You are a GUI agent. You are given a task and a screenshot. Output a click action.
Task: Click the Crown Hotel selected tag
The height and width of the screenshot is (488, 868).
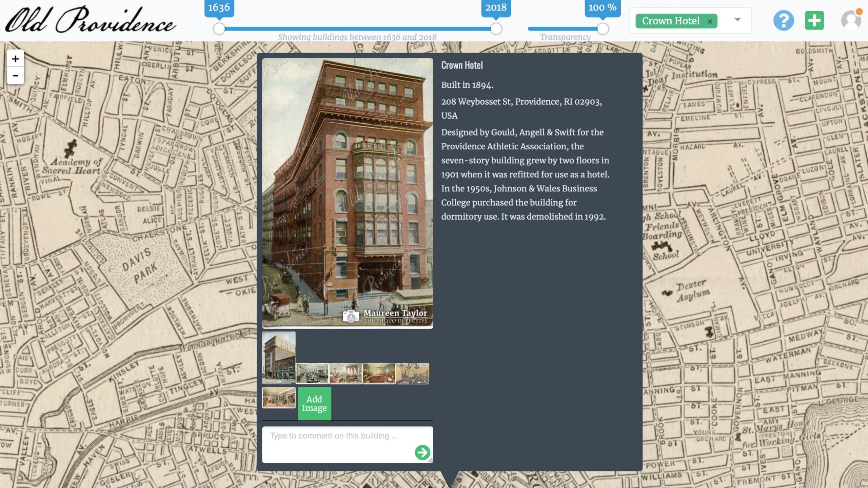coord(670,21)
